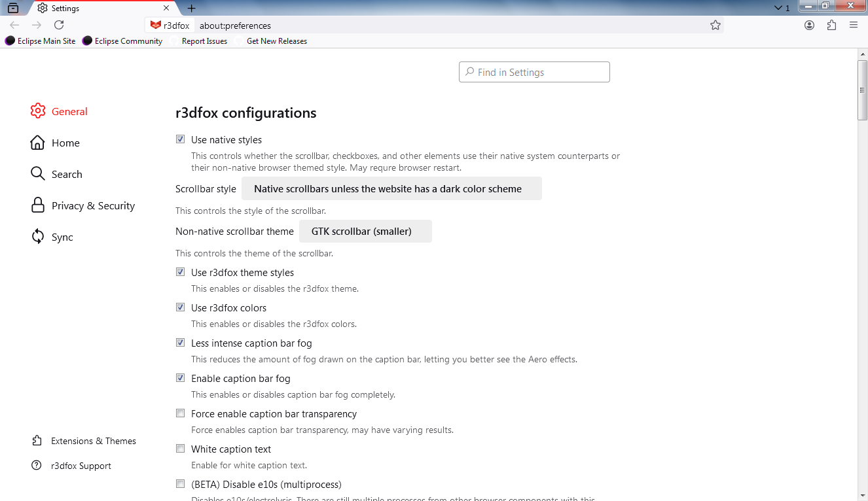The height and width of the screenshot is (501, 868).
Task: Reload the current page
Action: click(59, 25)
